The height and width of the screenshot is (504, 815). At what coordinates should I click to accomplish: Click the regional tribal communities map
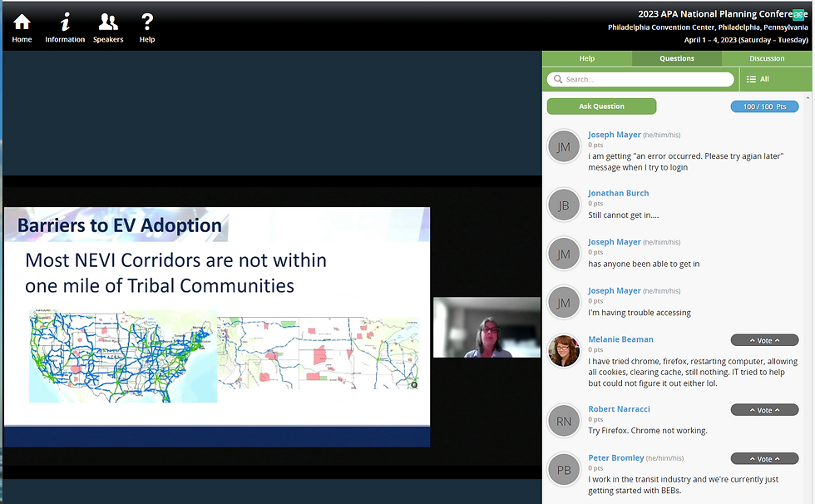318,353
